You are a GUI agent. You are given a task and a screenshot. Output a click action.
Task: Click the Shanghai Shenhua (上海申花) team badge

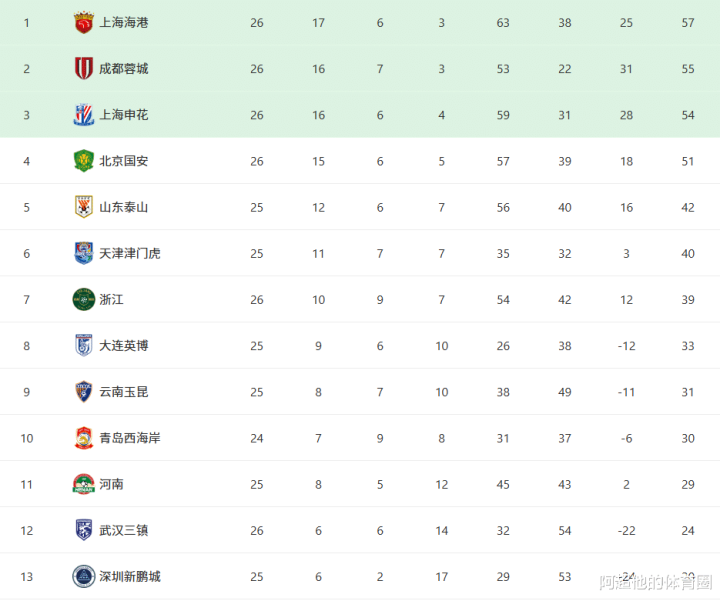pyautogui.click(x=84, y=115)
